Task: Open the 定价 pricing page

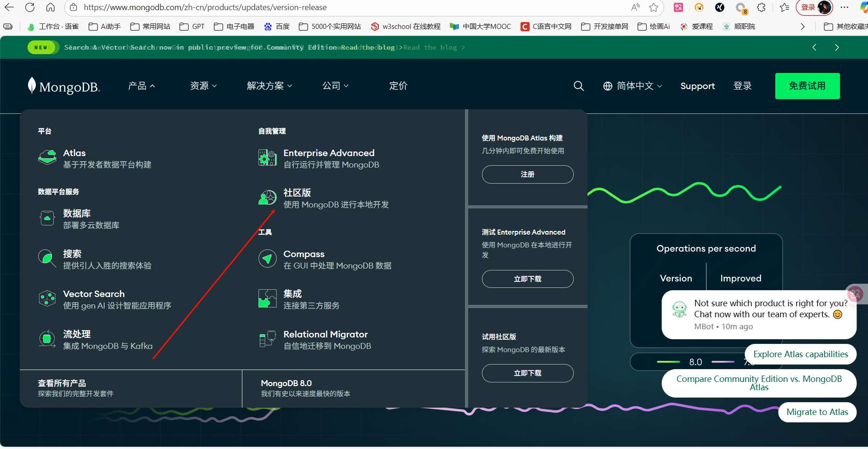Action: click(x=398, y=86)
